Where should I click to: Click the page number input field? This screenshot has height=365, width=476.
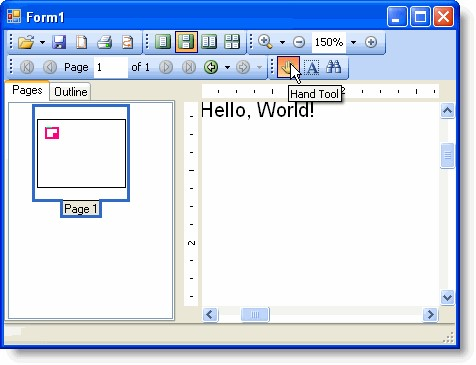point(111,67)
